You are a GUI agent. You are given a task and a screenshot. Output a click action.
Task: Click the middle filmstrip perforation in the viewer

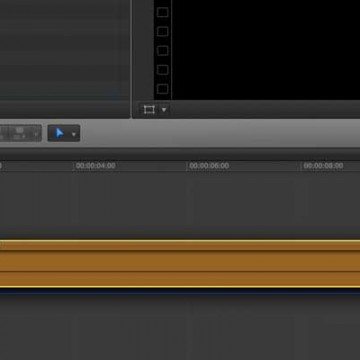(x=162, y=51)
